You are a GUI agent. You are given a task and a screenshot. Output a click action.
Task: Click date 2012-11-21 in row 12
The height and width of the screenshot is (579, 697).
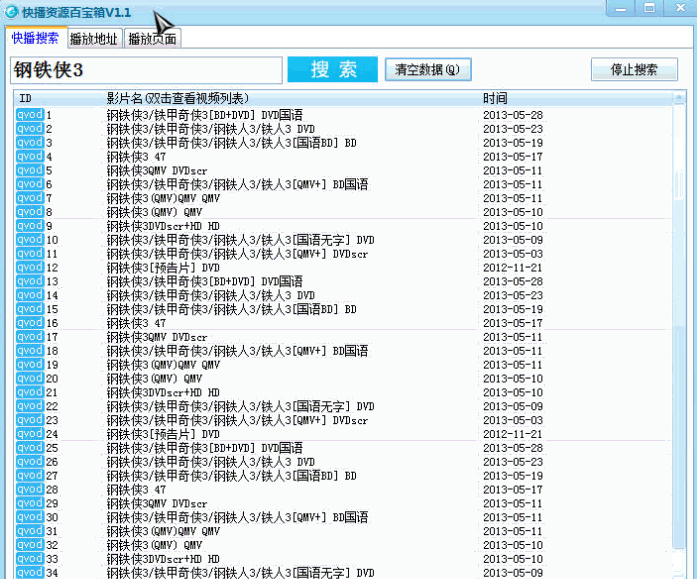513,268
